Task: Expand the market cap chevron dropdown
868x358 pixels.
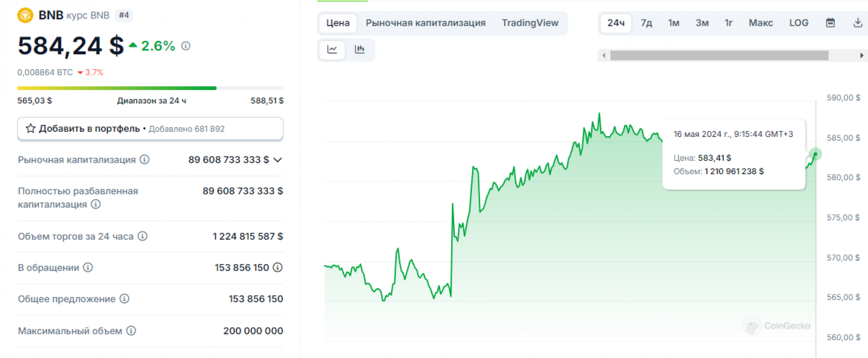Action: tap(278, 160)
